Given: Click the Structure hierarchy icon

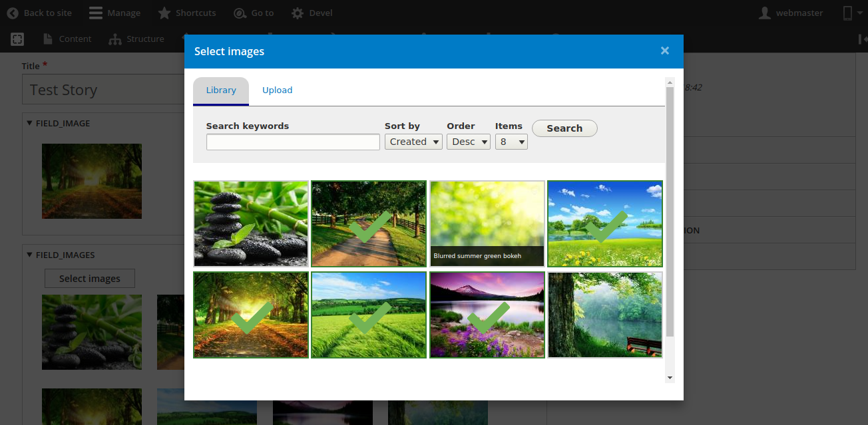Looking at the screenshot, I should [115, 39].
